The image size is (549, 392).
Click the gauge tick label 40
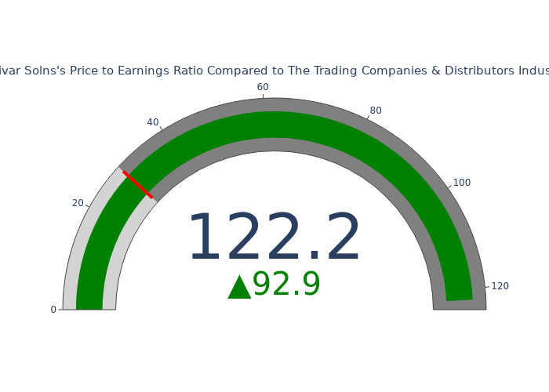tap(153, 122)
